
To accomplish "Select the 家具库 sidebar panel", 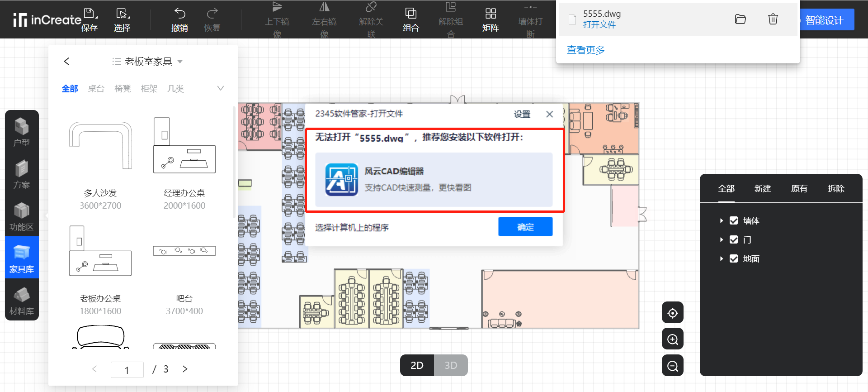I will pos(22,258).
